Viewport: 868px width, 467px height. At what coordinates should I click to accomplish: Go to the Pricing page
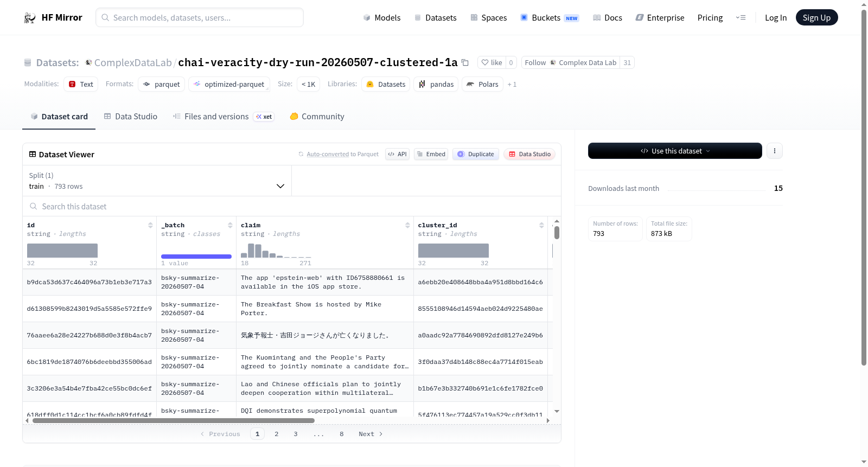(710, 18)
